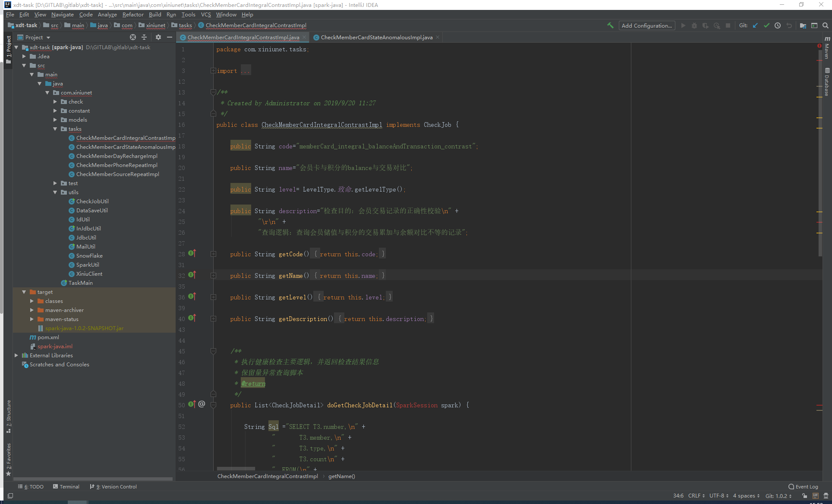Toggle the Database tool window on right
832x504 pixels.
[827, 82]
